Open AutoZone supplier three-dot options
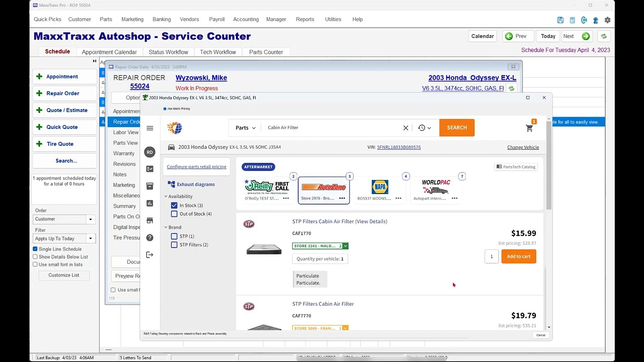The width and height of the screenshot is (644, 362). [342, 198]
